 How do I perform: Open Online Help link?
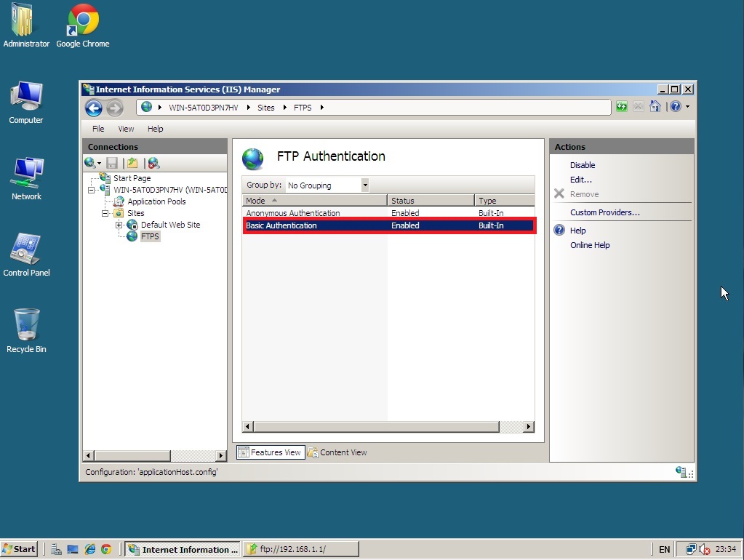[x=590, y=245]
